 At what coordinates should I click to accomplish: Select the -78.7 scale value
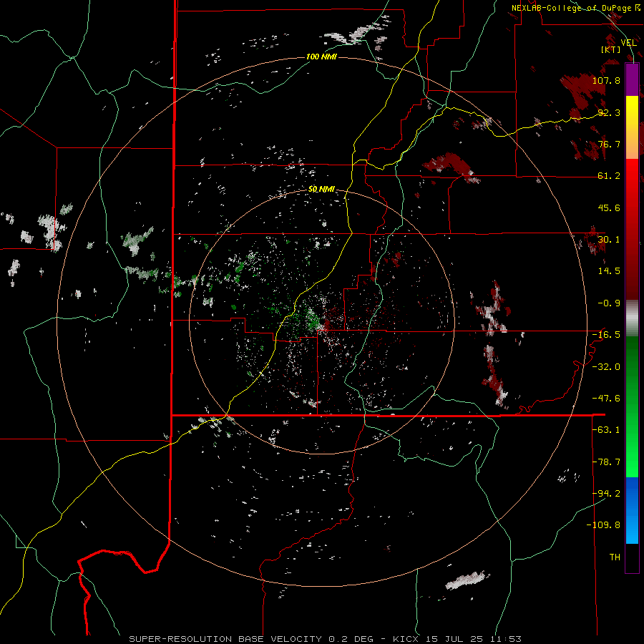606,462
